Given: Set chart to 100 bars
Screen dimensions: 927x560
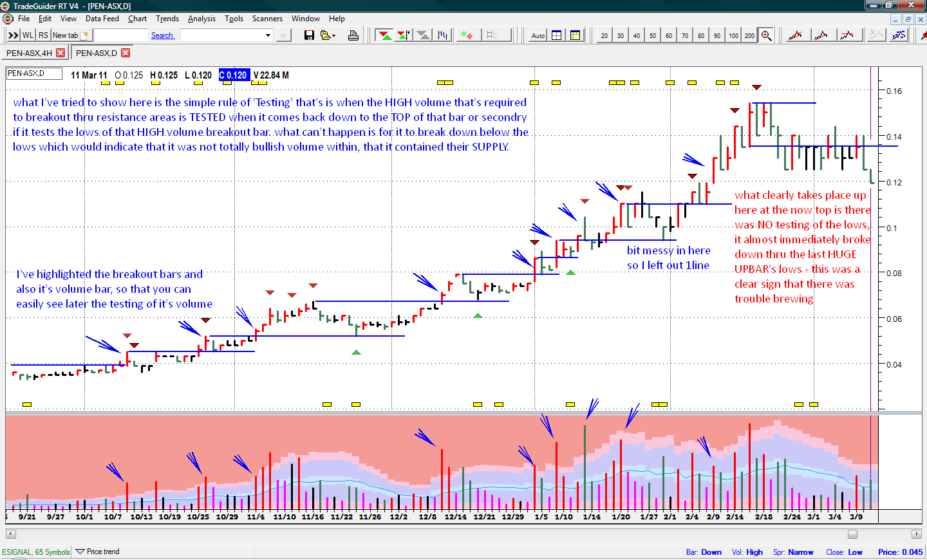Looking at the screenshot, I should tap(733, 35).
